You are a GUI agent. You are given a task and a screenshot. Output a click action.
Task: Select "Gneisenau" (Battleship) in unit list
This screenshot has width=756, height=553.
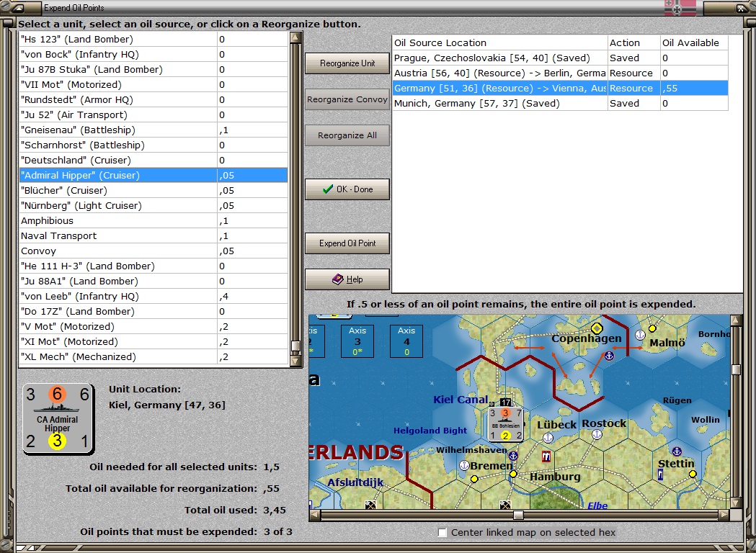click(154, 130)
